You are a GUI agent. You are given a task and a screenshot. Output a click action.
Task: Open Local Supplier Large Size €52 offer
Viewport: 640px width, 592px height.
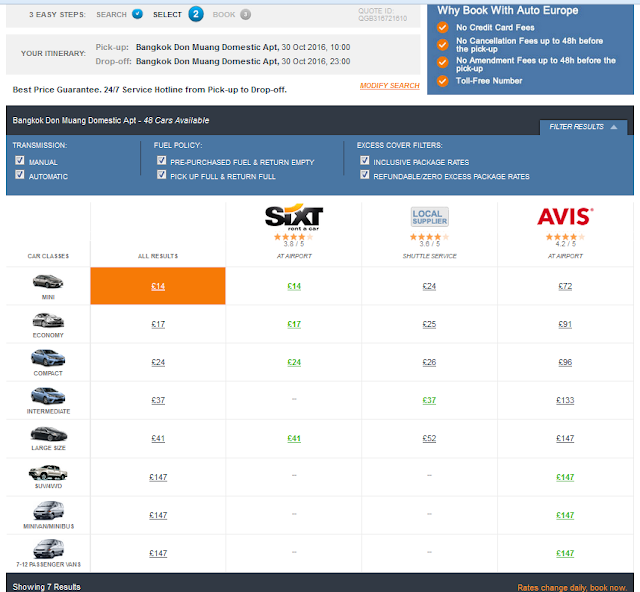click(x=429, y=438)
